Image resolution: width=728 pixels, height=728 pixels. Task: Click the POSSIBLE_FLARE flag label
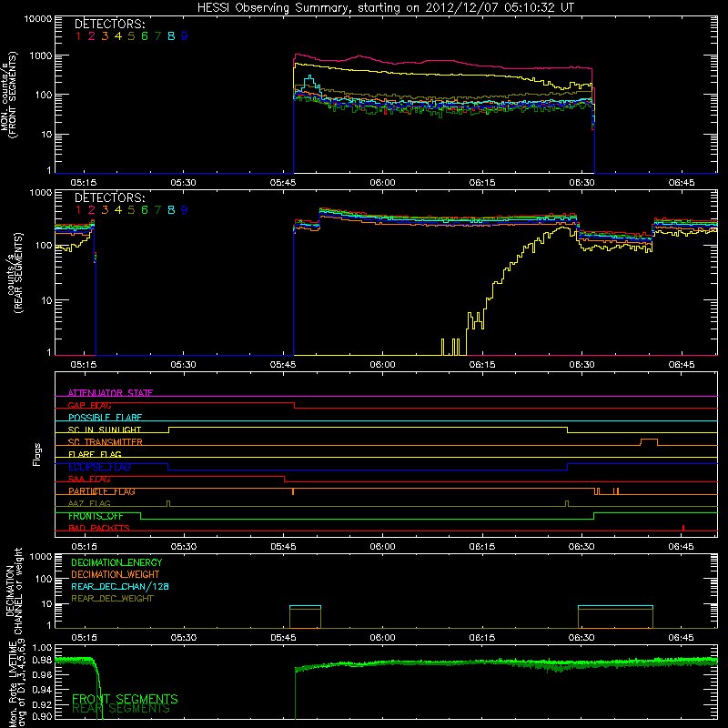pyautogui.click(x=105, y=418)
